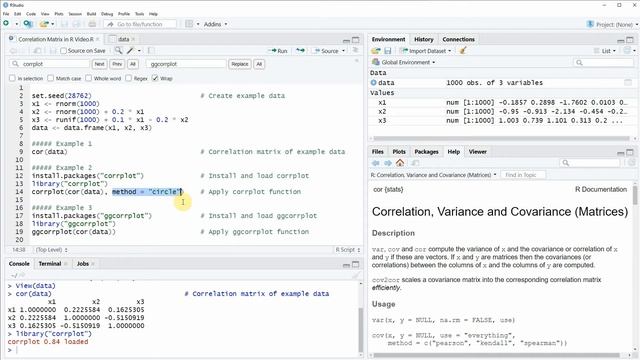Close the find and replace bar
The width and height of the screenshot is (640, 360).
tap(357, 60)
